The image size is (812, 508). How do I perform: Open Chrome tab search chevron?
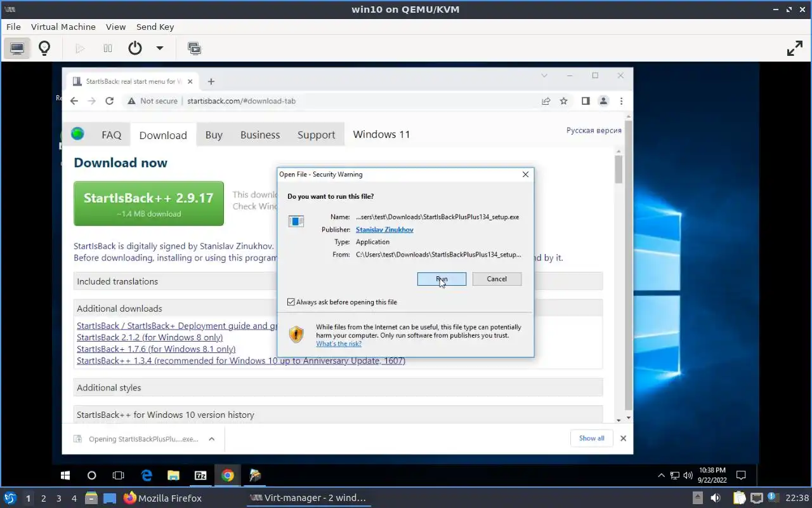544,76
